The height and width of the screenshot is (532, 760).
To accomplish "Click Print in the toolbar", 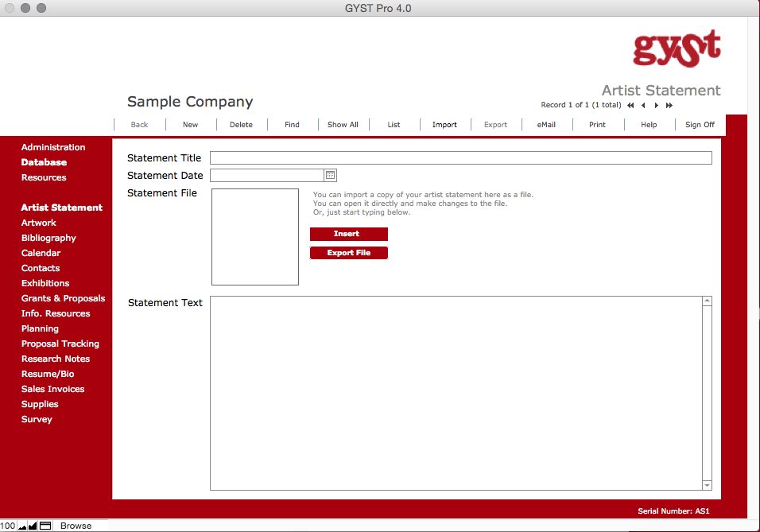I will pyautogui.click(x=597, y=125).
